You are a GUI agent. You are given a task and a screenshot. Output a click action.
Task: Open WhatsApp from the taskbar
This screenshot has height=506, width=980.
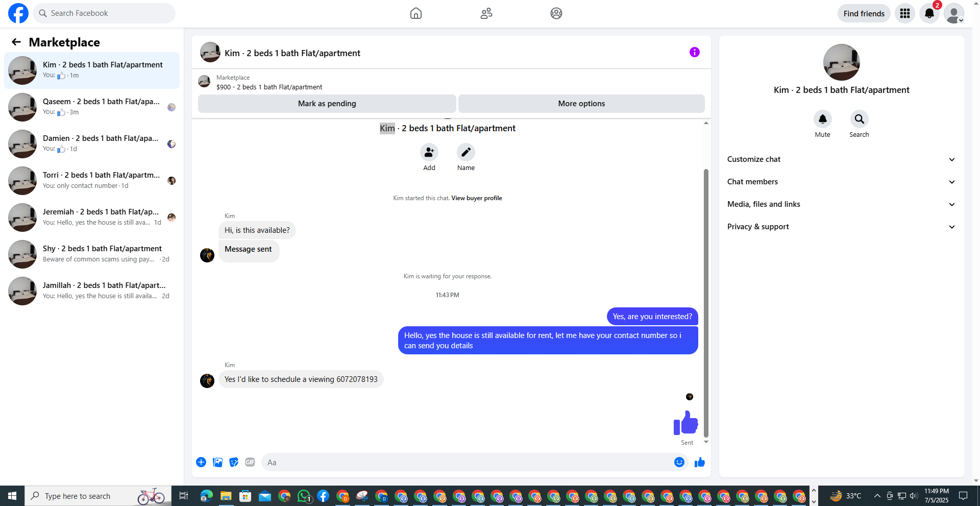(x=304, y=496)
